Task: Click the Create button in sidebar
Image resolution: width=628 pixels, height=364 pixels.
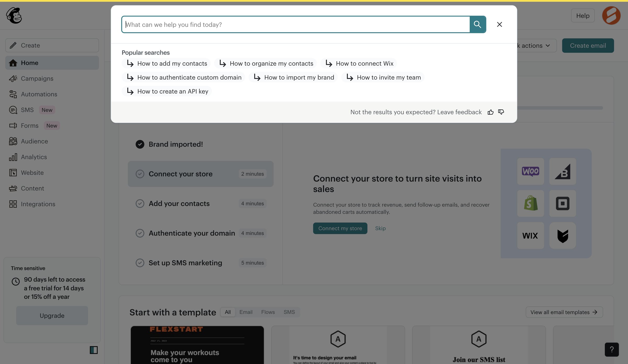Action: pos(52,45)
